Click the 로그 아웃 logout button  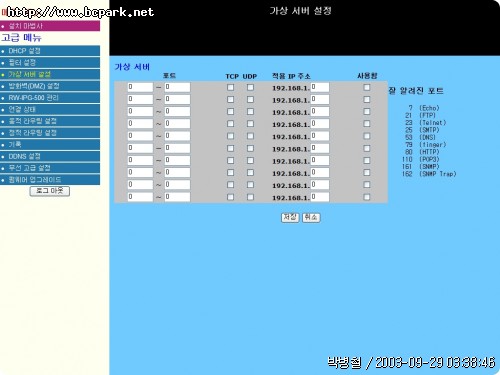click(50, 191)
